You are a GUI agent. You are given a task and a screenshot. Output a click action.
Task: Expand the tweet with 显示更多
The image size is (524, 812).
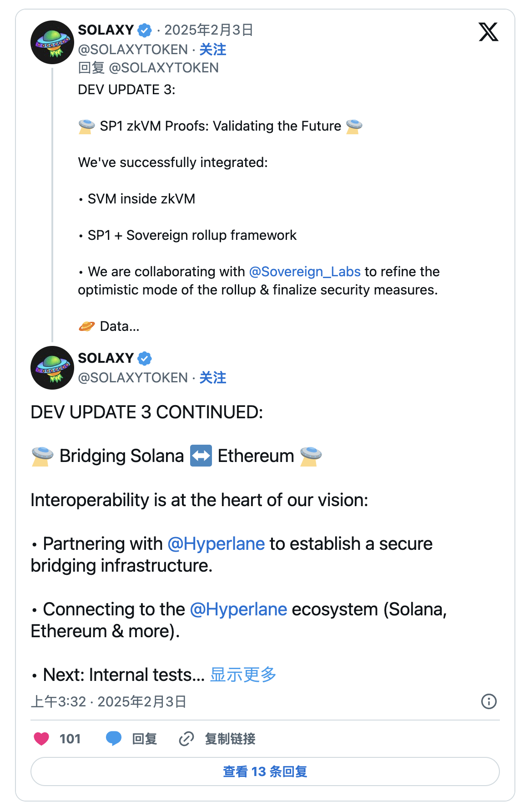pos(243,675)
